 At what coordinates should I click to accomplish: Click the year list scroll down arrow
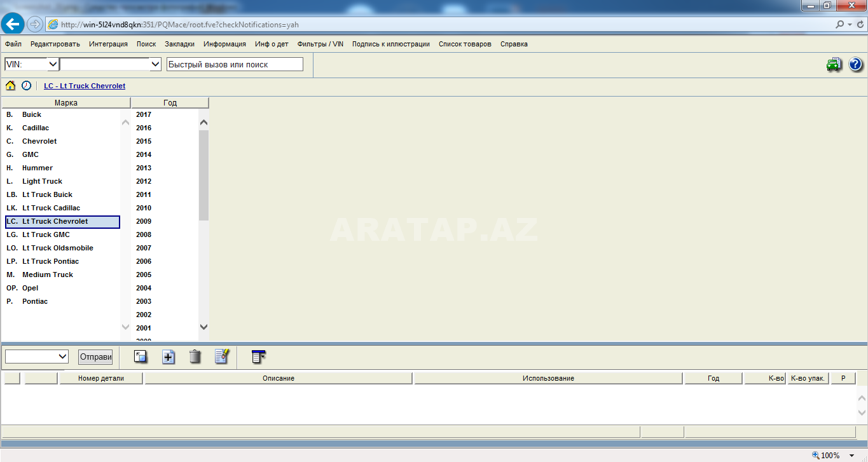[x=203, y=327]
